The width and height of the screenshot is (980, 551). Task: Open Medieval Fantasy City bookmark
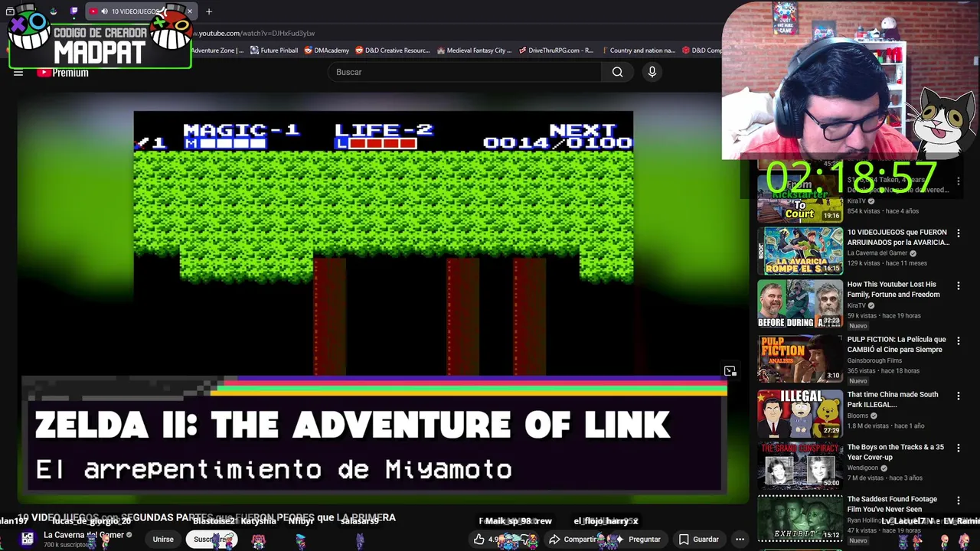474,51
